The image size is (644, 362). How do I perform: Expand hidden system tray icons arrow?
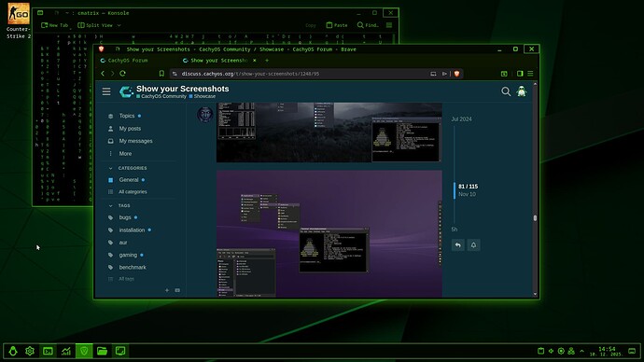point(581,351)
